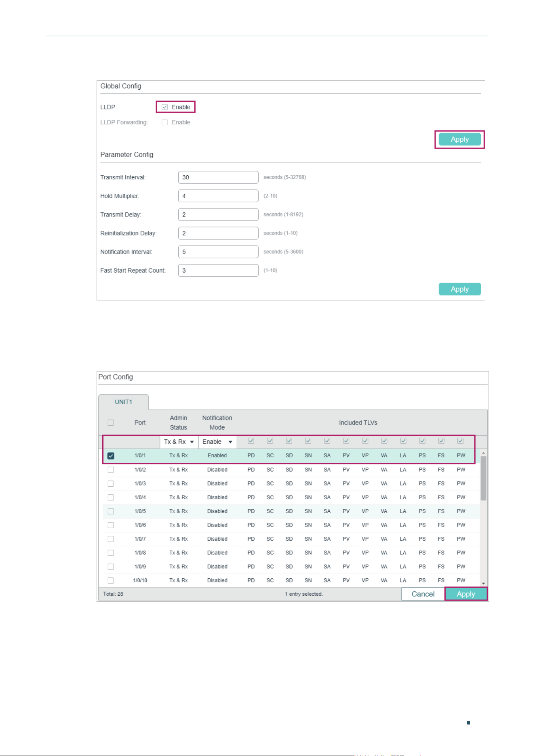Image resolution: width=535 pixels, height=756 pixels.
Task: Click the port table scrollbar down arrow
Action: click(483, 584)
